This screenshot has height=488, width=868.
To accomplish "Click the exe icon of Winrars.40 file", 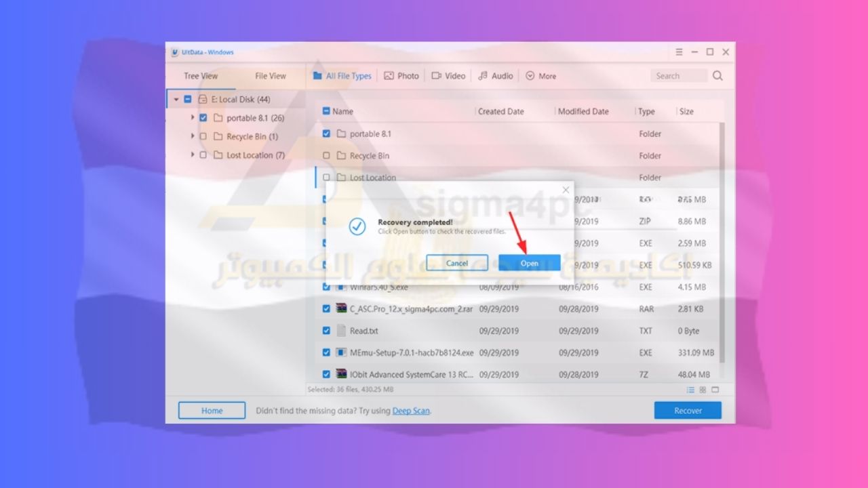I will [x=341, y=287].
